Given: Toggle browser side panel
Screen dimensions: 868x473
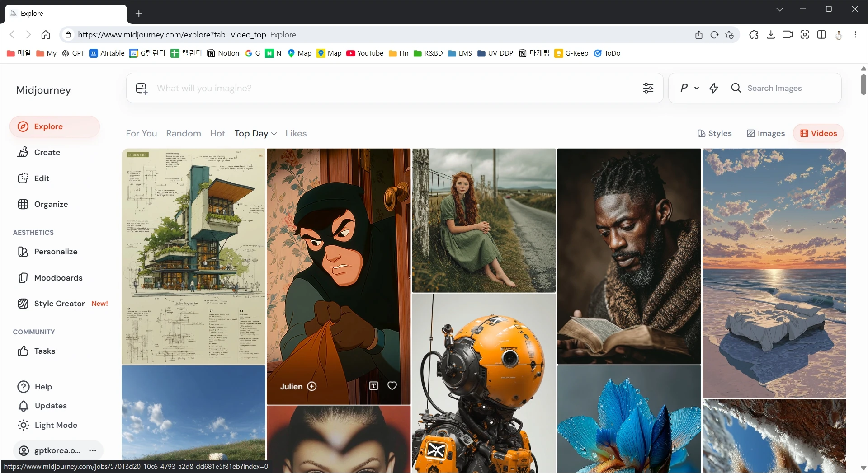Looking at the screenshot, I should 822,35.
